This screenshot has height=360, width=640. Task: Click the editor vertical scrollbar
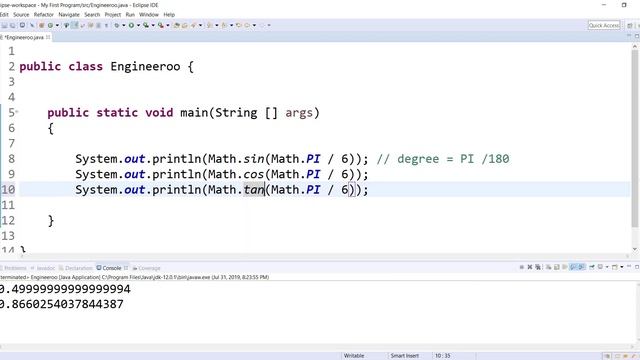[x=635, y=139]
